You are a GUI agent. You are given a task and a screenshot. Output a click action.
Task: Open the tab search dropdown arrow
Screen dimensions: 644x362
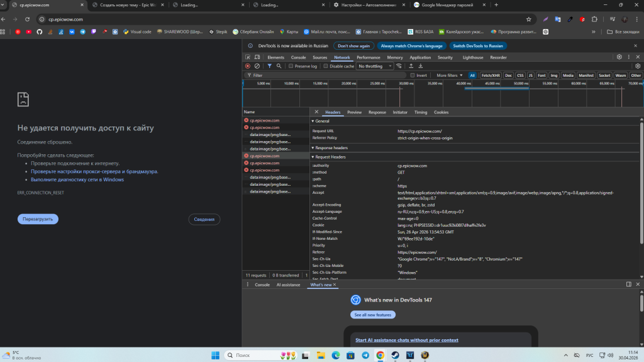click(x=3, y=5)
